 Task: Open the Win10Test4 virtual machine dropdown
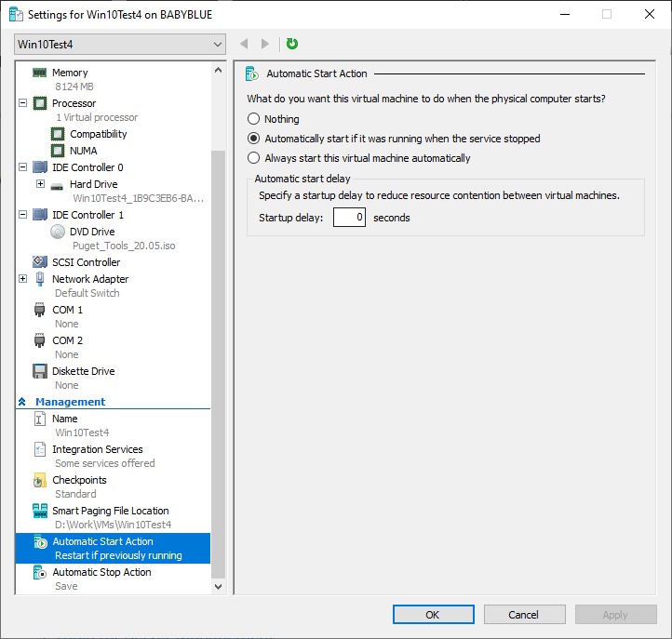(x=121, y=44)
